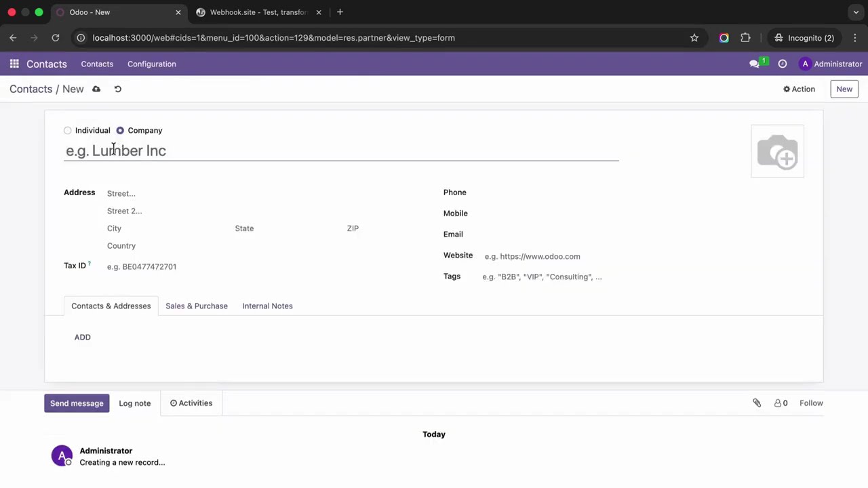Open a new browser tab
This screenshot has height=488, width=868.
pos(340,12)
